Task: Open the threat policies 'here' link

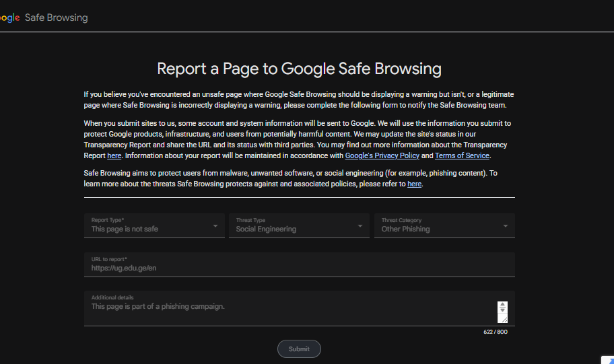Action: tap(414, 184)
